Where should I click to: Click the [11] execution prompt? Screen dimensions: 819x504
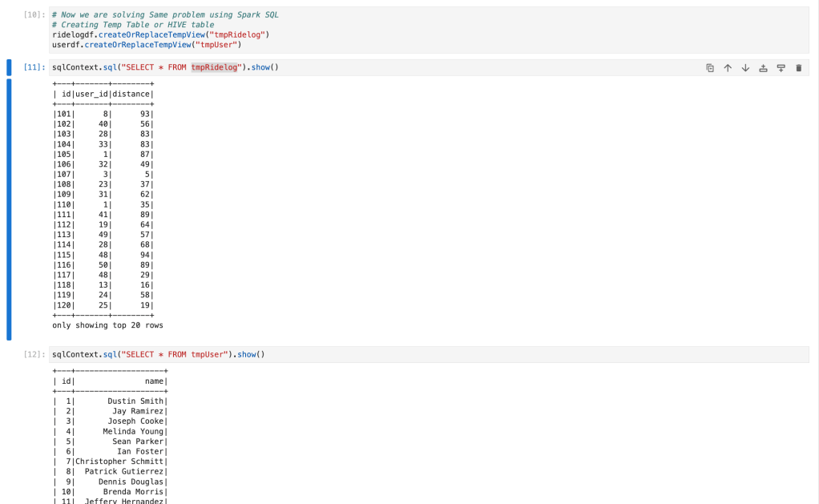(34, 67)
